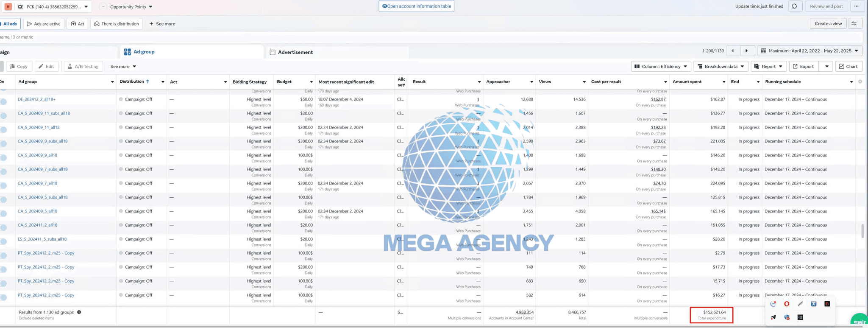Select the Ads are active filter tab
The height and width of the screenshot is (328, 868).
pos(44,24)
